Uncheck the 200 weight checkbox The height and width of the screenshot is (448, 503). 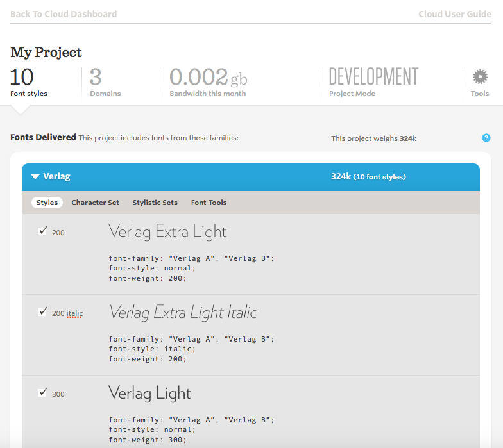tap(42, 231)
